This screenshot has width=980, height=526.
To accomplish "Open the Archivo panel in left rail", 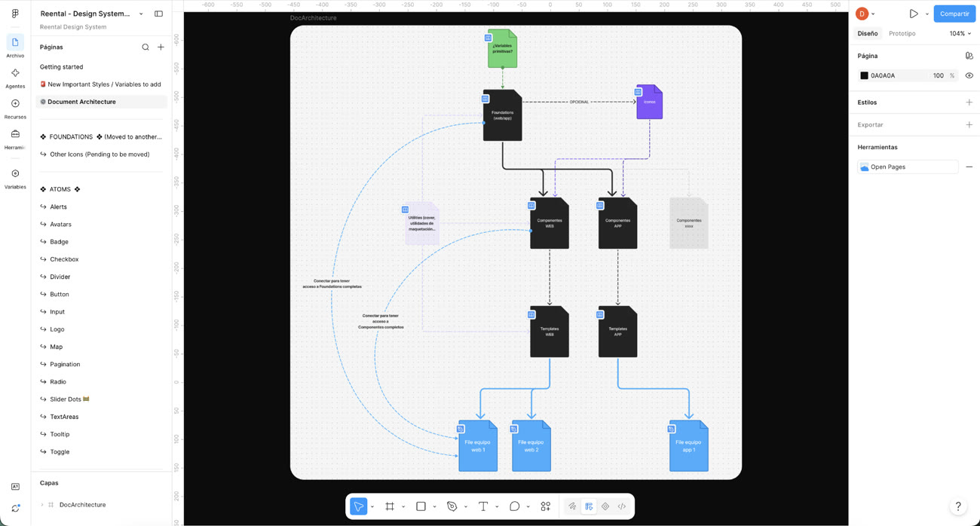I will coord(15,47).
